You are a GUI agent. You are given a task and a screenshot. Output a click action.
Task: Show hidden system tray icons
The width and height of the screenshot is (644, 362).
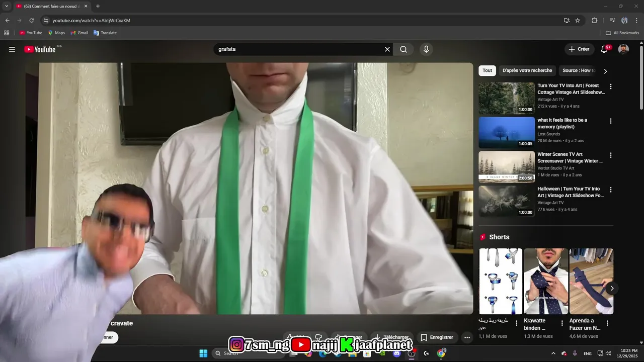click(x=553, y=353)
